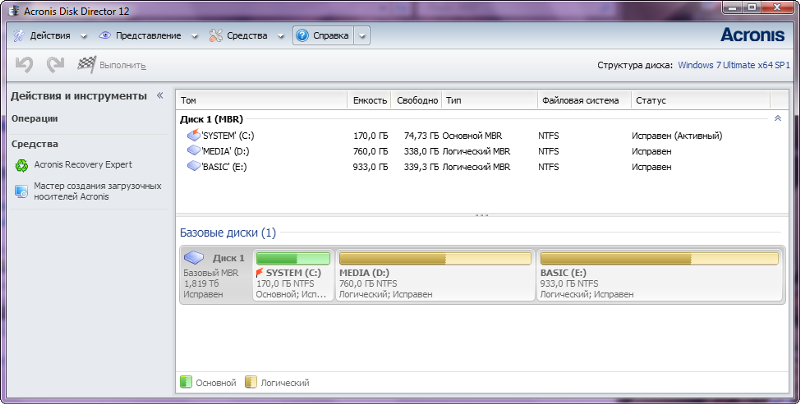800x404 pixels.
Task: Collapse the Диск 1 (MBR) group chevron
Action: pos(778,118)
